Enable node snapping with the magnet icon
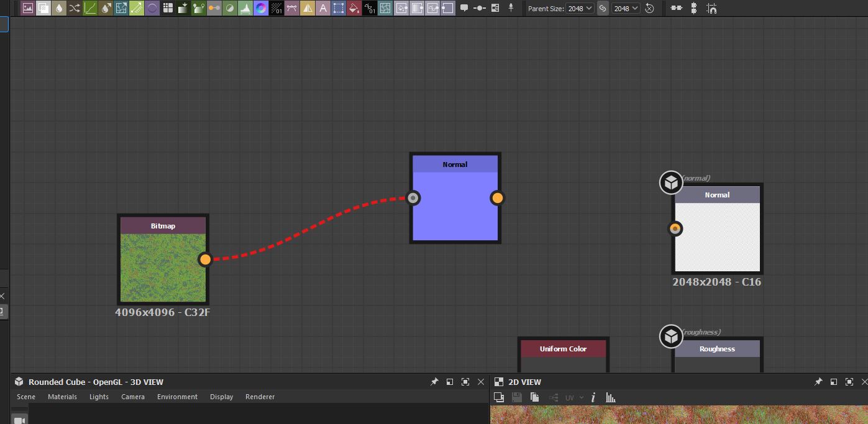The width and height of the screenshot is (868, 424). (711, 8)
